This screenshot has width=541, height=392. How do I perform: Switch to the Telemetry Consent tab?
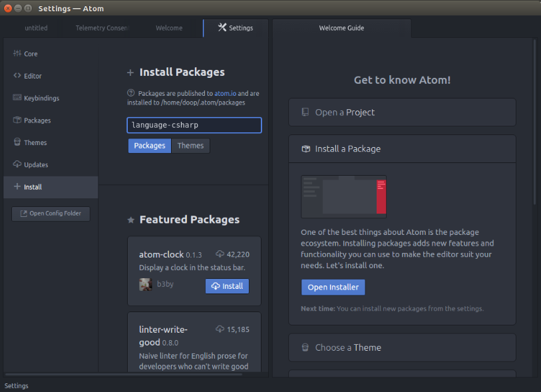tap(102, 28)
